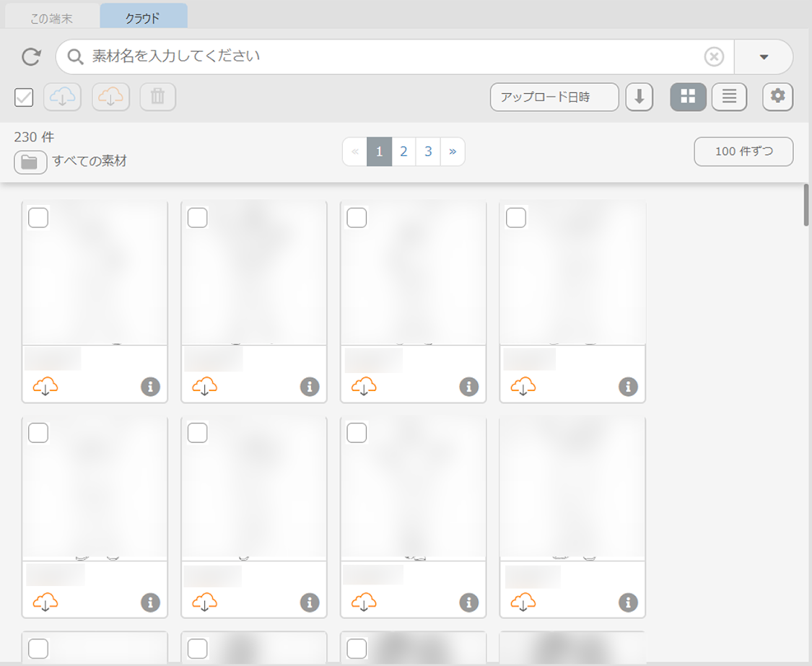This screenshot has width=812, height=666.
Task: Open the fourth material thumbnail in second row
Action: 572,488
